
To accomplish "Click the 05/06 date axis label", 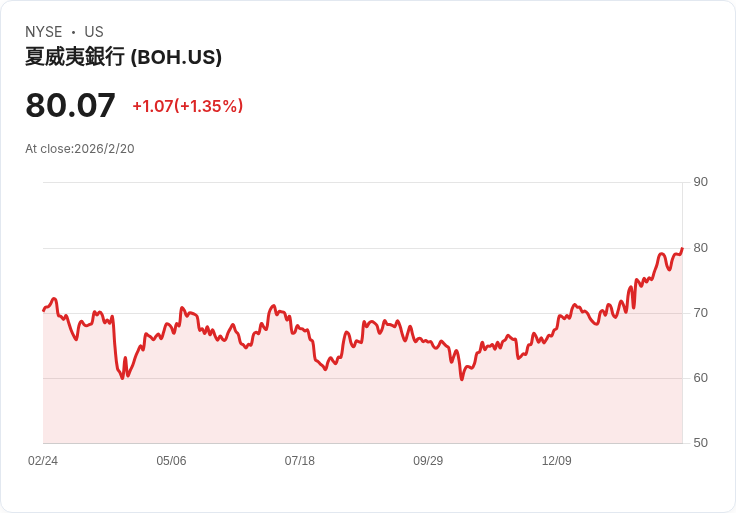I will [171, 461].
